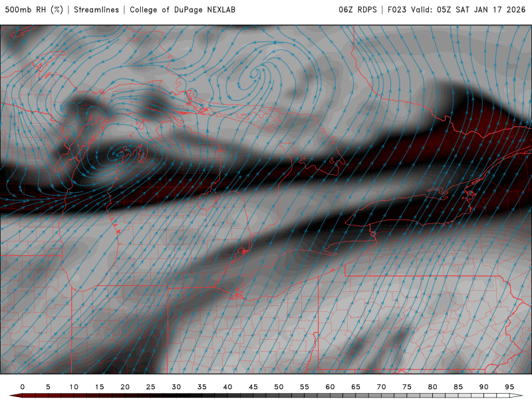This screenshot has height=399, width=532.
Task: Click the 0 value on the color scale
Action: click(x=23, y=387)
